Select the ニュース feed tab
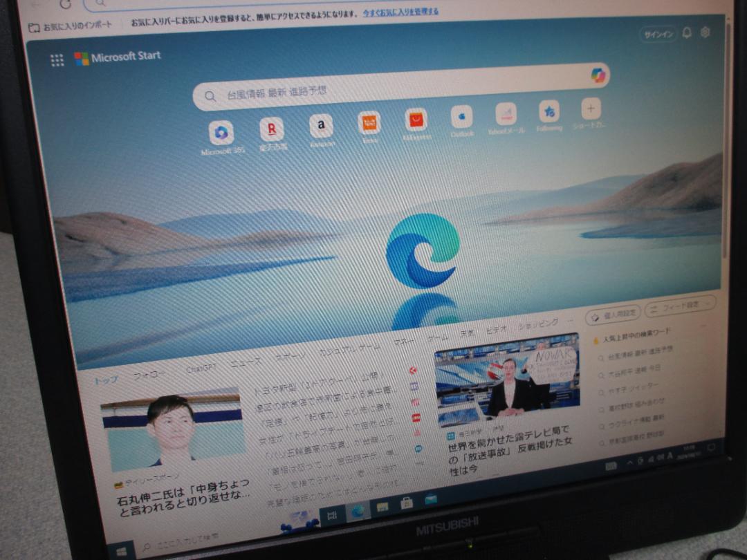 pos(246,362)
